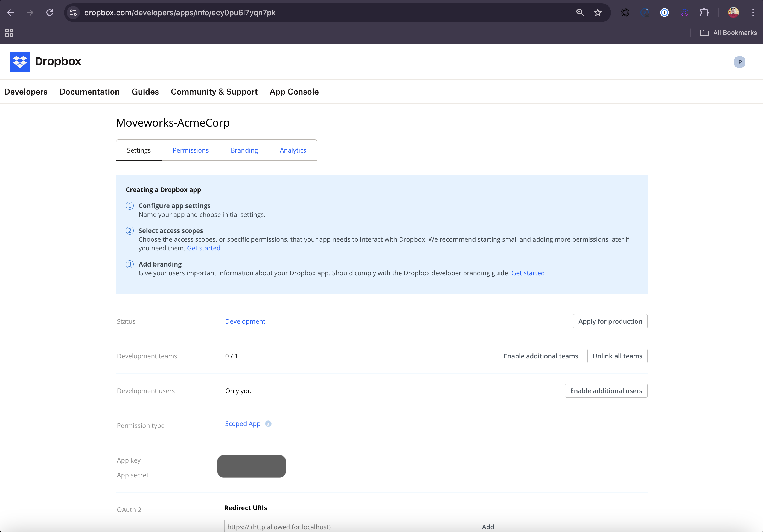
Task: Switch to the Permissions tab
Action: [x=191, y=150]
